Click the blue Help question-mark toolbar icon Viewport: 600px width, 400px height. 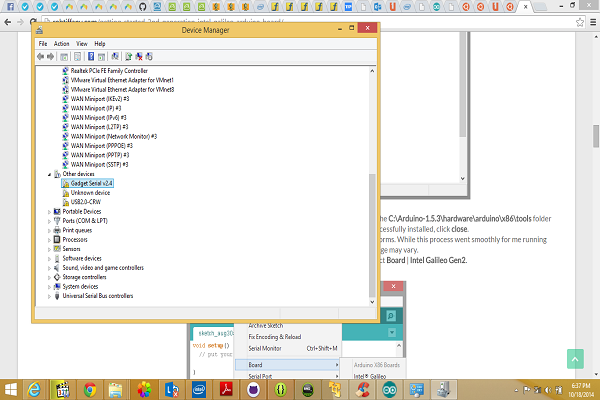(x=91, y=57)
